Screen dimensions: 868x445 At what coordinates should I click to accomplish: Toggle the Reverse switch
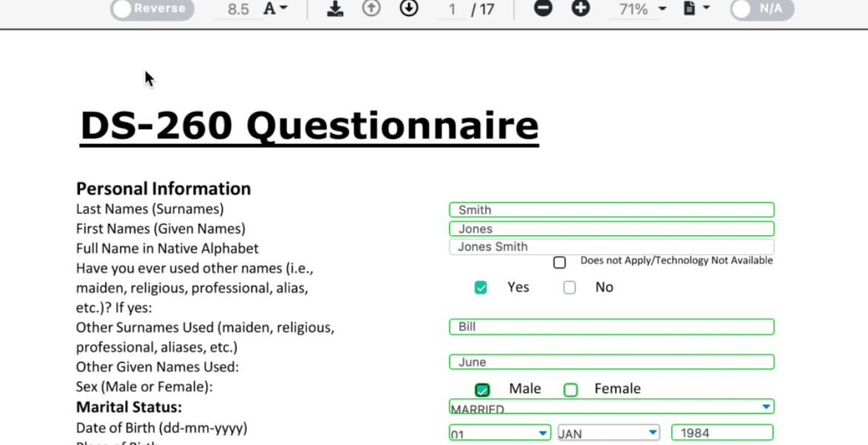coord(152,9)
